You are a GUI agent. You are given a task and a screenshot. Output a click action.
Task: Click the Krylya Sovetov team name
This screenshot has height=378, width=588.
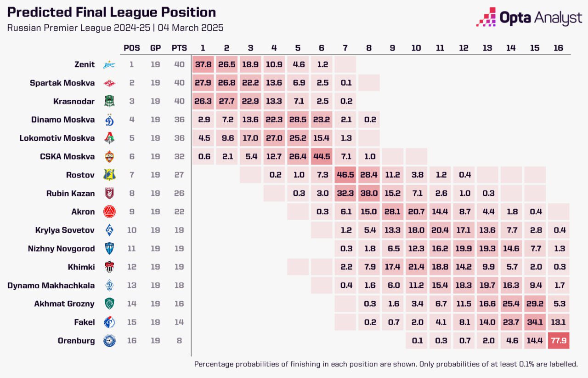point(65,230)
